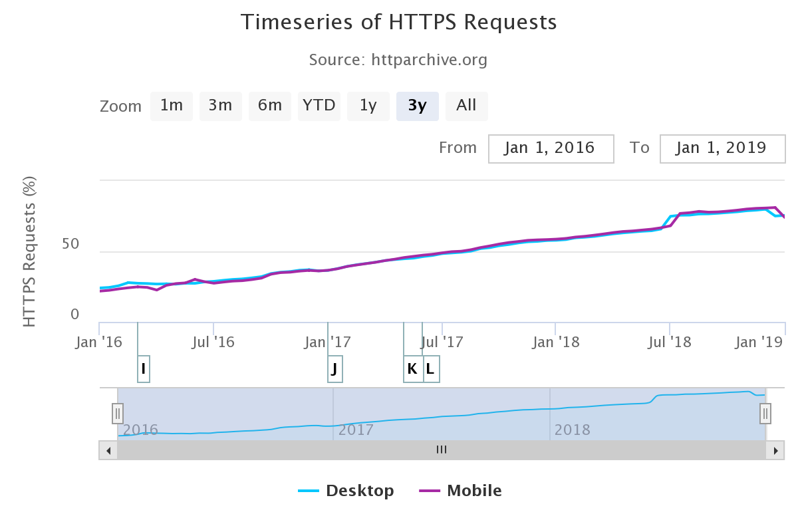Image resolution: width=798 pixels, height=532 pixels.
Task: Edit the To date field
Action: (x=722, y=148)
